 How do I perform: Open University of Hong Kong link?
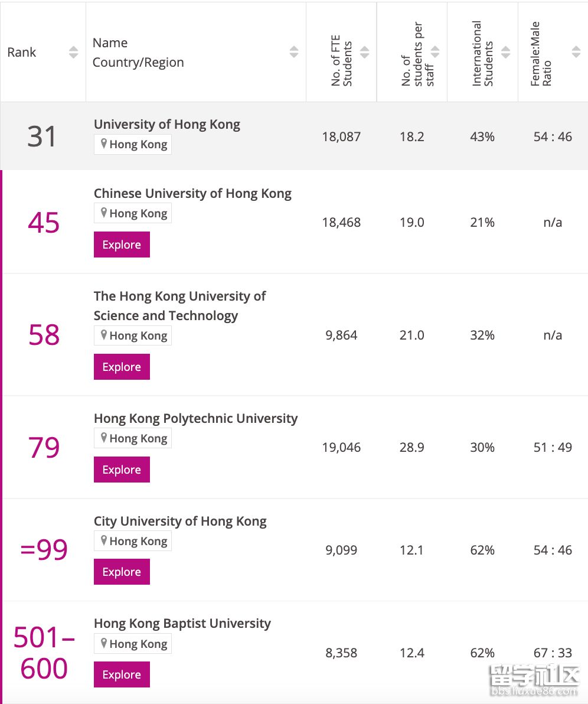point(167,125)
